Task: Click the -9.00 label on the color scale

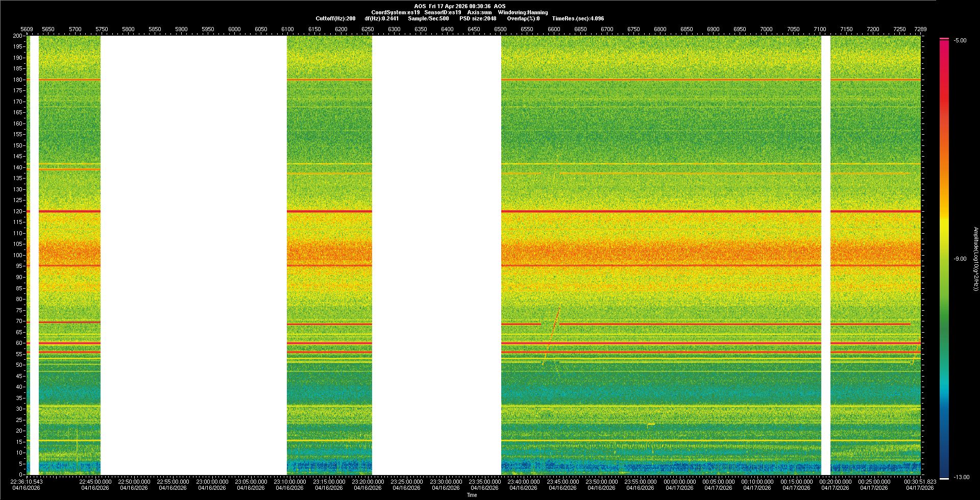Action: click(960, 259)
